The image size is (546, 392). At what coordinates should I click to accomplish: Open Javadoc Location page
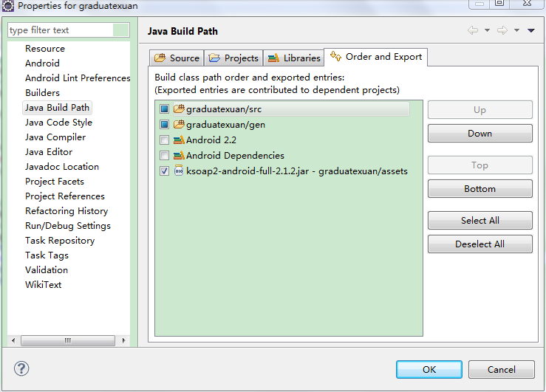(x=61, y=167)
